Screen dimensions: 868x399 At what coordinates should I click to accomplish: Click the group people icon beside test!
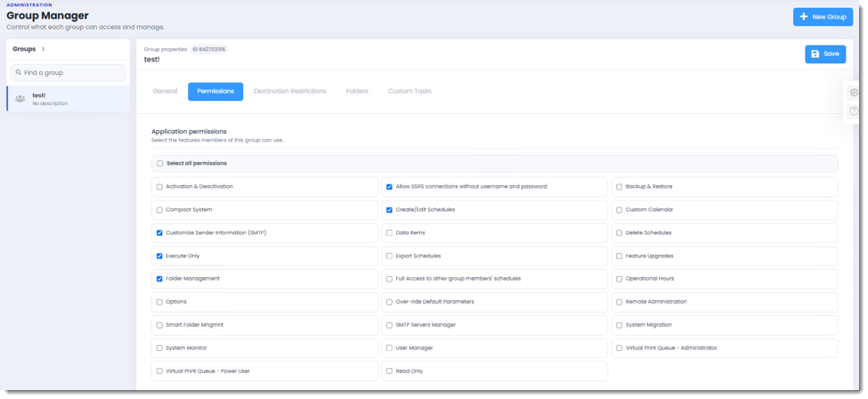20,99
